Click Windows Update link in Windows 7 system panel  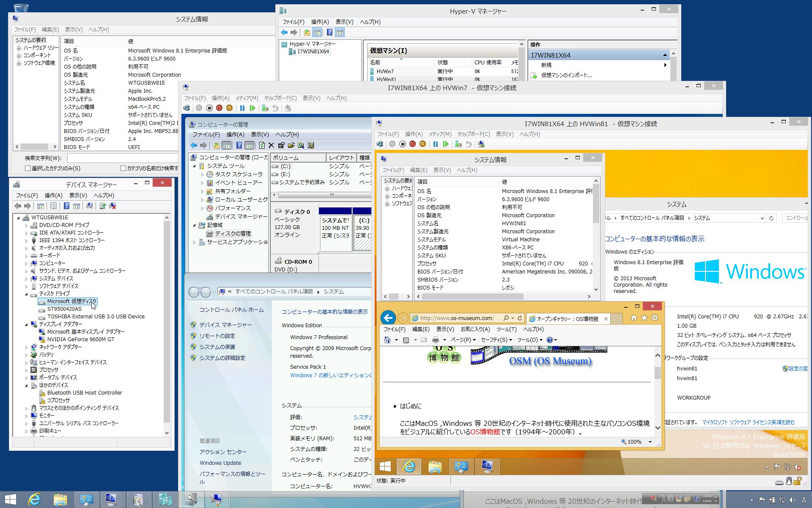point(220,463)
